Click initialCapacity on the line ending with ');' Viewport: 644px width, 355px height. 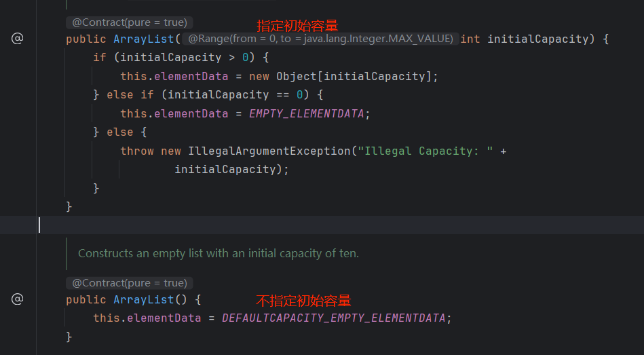point(225,169)
